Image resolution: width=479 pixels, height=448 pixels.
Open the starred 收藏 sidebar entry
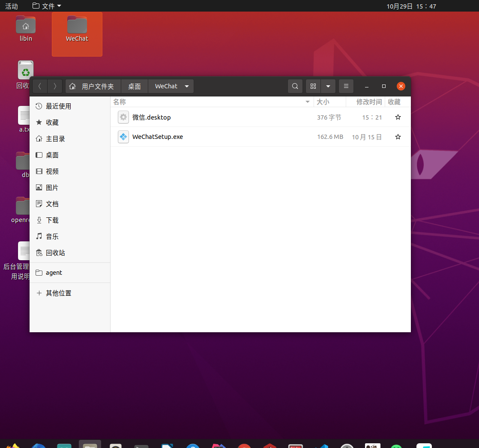(70, 122)
